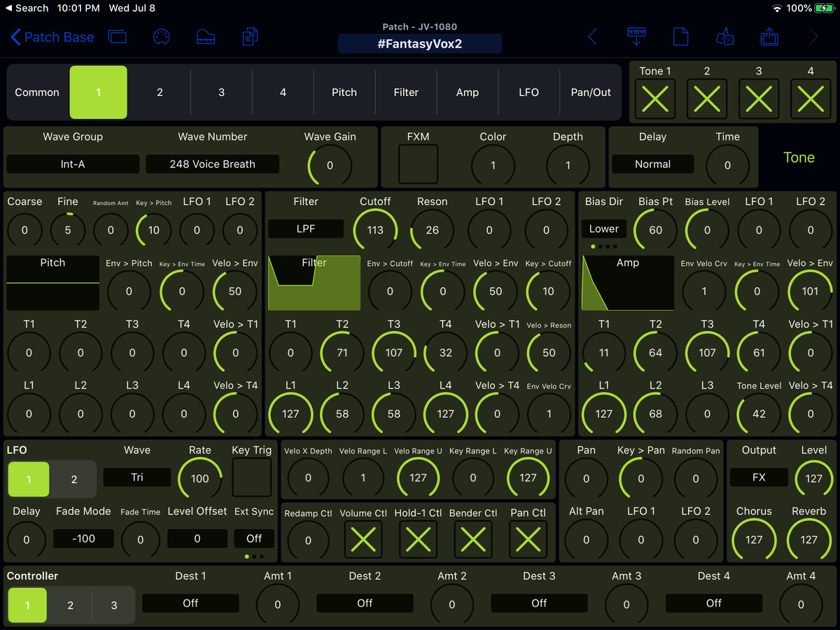Show the piano keyboard icon in toolbar

(206, 37)
